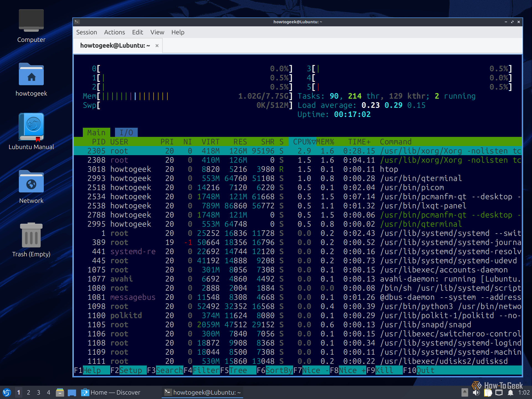532x399 pixels.
Task: Open the Edit menu
Action: point(137,32)
